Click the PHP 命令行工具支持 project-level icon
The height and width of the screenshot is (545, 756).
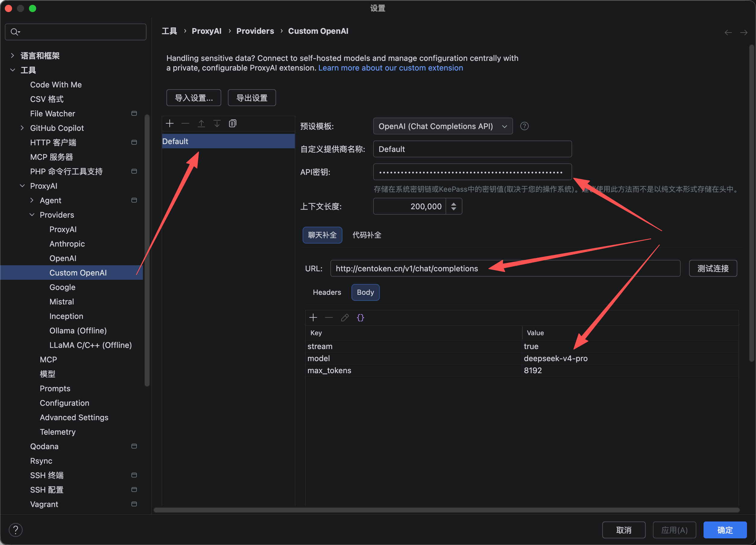pyautogui.click(x=134, y=171)
